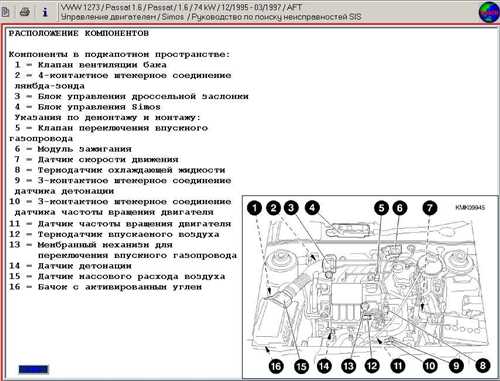The height and width of the screenshot is (381, 500).
Task: Click the header line 'VWW 1273 / Passat 1.6'
Action: (x=182, y=7)
